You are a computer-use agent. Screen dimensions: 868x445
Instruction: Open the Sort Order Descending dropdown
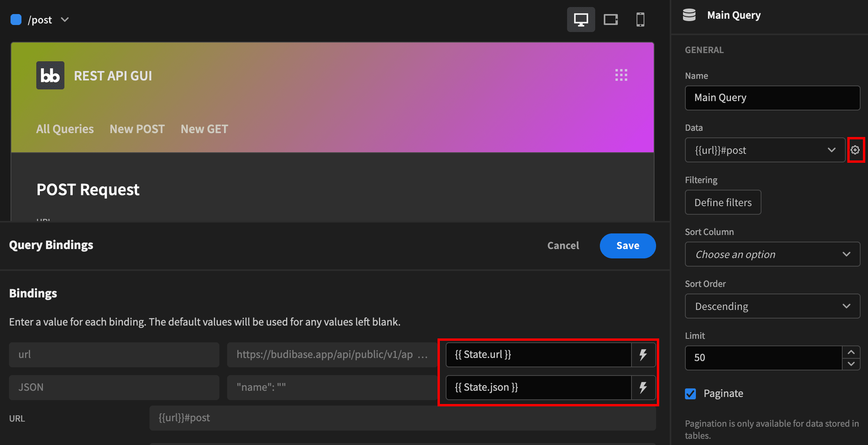[772, 306]
